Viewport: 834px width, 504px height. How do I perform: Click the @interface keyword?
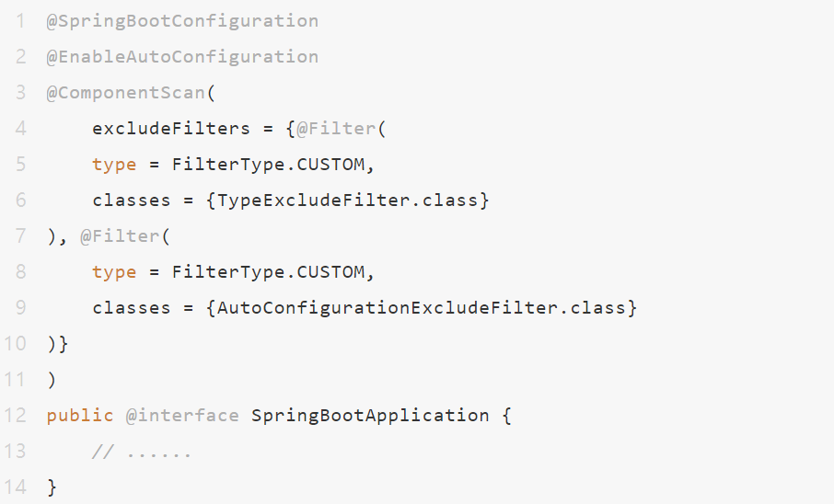click(x=182, y=416)
